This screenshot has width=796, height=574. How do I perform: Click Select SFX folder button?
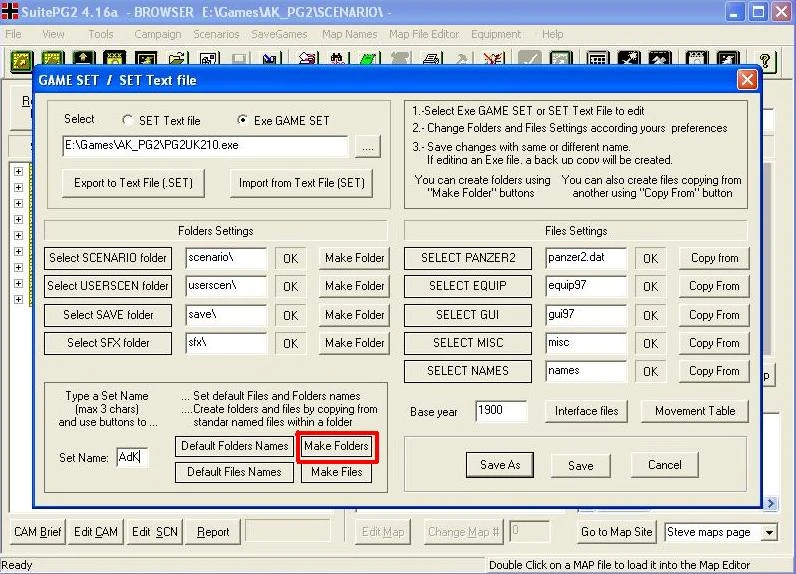108,343
